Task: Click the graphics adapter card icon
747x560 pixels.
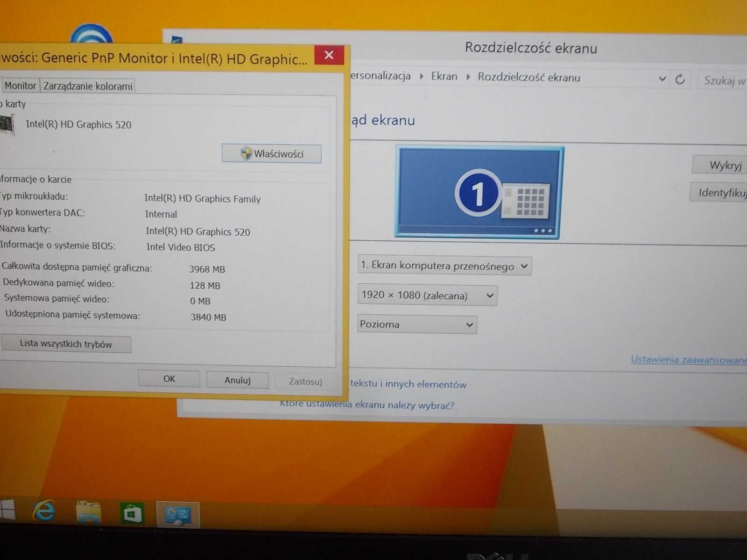Action: (x=7, y=124)
